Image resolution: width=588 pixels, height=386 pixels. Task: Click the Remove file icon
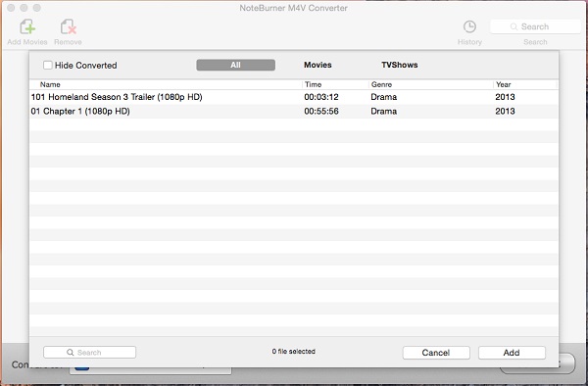pyautogui.click(x=68, y=27)
